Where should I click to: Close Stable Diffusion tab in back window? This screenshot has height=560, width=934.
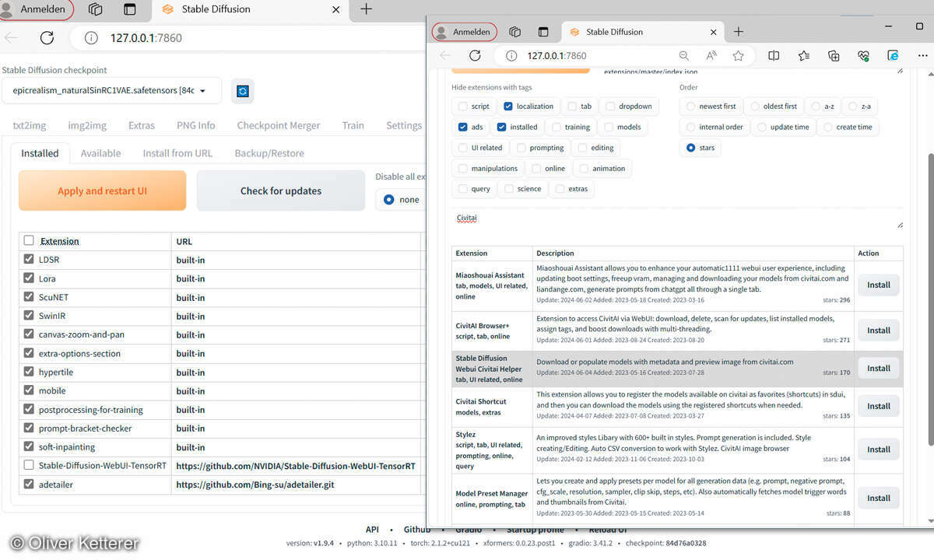pyautogui.click(x=335, y=10)
